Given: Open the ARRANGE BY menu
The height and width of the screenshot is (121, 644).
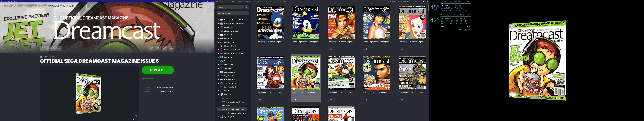Looking at the screenshot, I should pyautogui.click(x=240, y=1).
